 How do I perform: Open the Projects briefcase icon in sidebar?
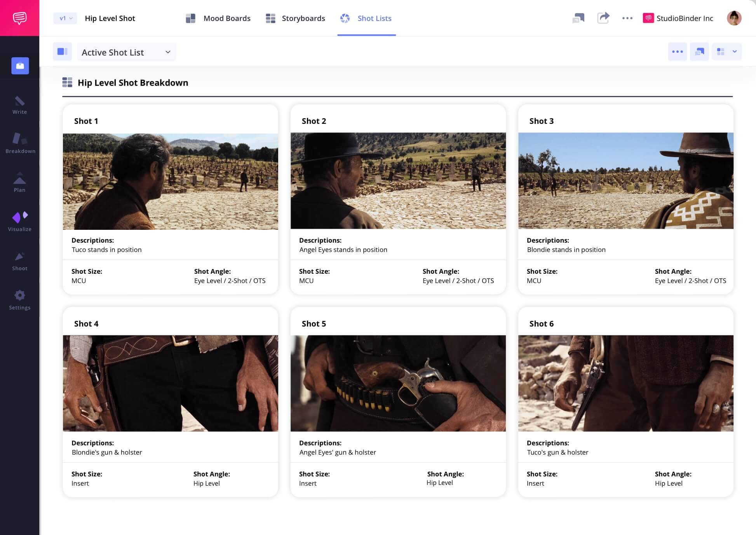pyautogui.click(x=20, y=66)
